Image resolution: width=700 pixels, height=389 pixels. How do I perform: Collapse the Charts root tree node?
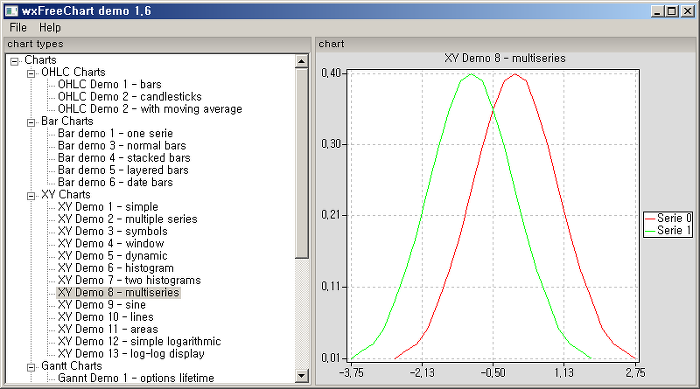tap(14, 61)
